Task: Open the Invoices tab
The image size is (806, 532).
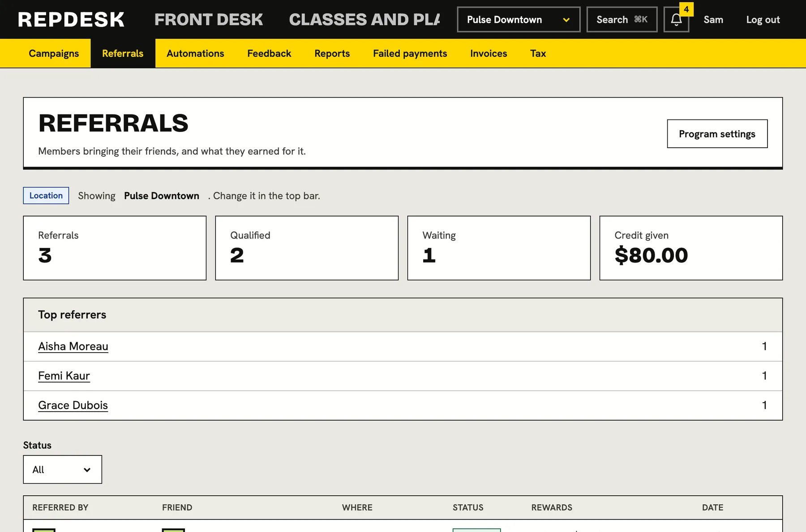Action: (489, 53)
